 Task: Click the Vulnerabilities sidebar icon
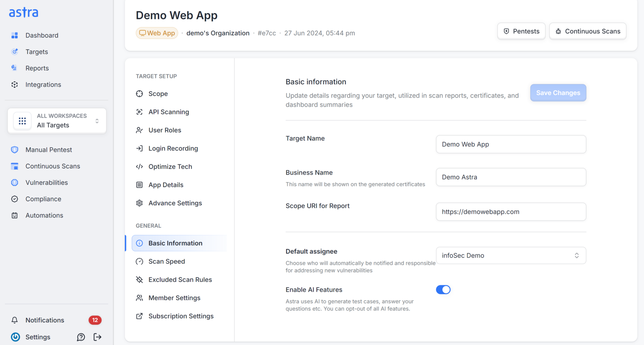click(14, 182)
